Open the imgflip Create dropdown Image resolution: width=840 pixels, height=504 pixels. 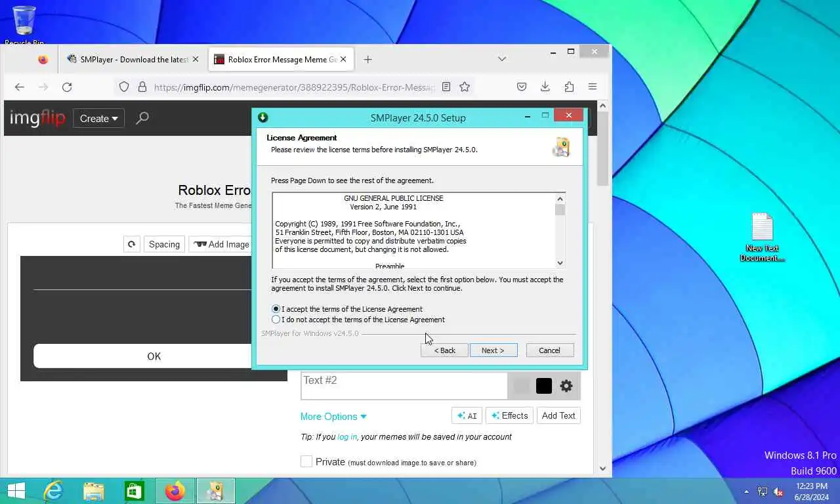(x=98, y=118)
